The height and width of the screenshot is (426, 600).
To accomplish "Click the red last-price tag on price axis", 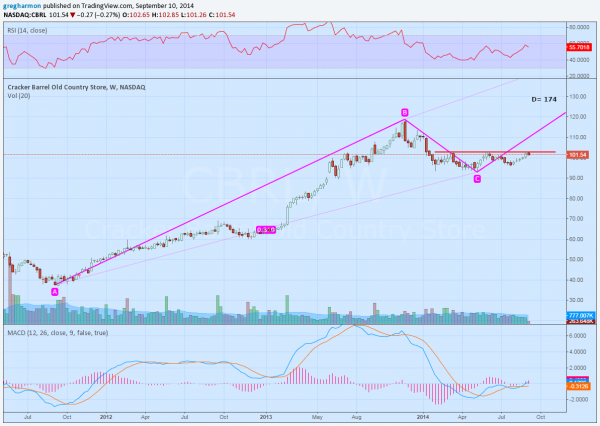I will click(x=578, y=155).
